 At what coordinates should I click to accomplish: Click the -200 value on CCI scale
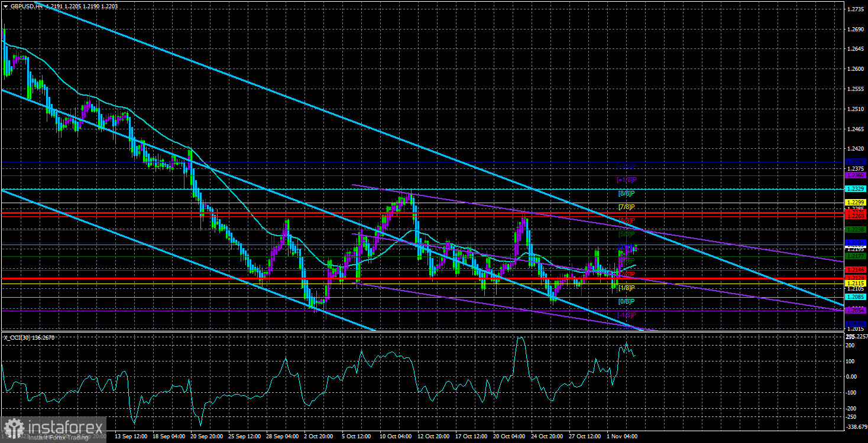click(852, 408)
